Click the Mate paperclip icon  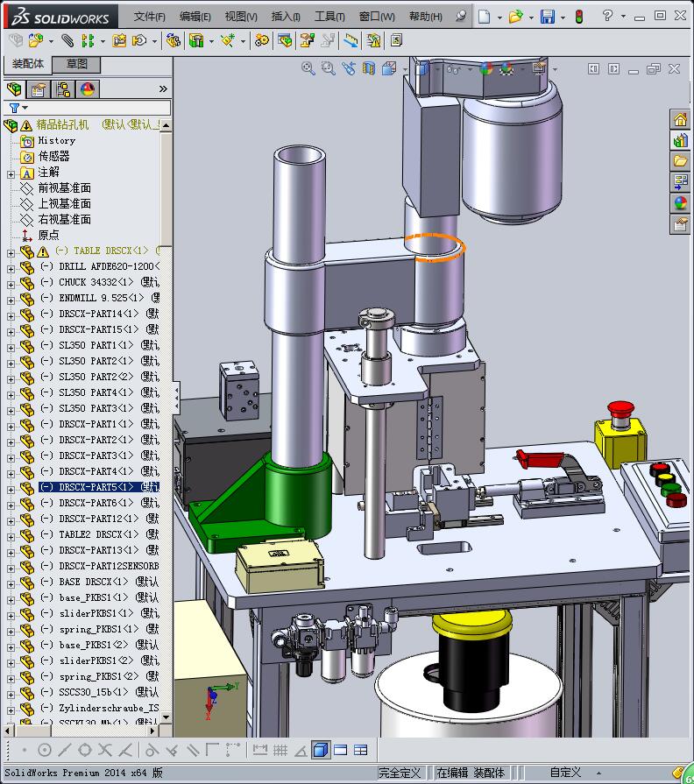(67, 40)
